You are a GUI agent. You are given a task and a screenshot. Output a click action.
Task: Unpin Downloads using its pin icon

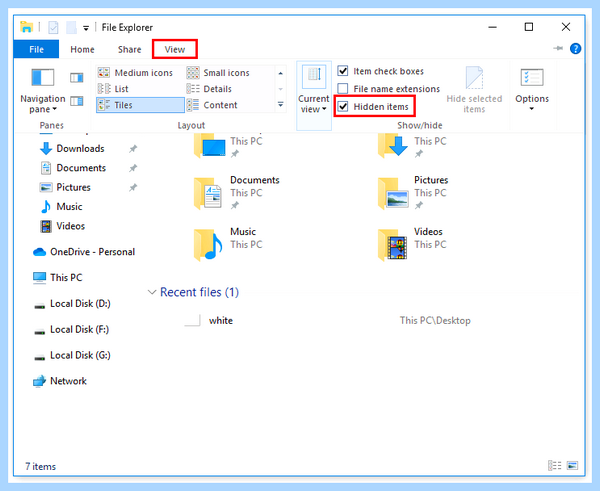pyautogui.click(x=133, y=148)
